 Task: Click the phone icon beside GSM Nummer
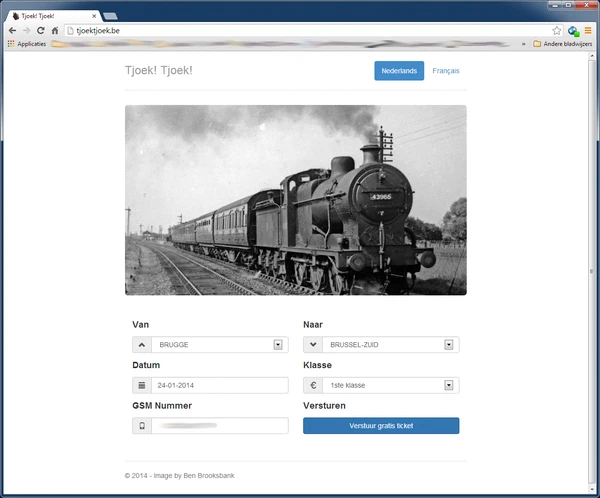click(x=142, y=426)
